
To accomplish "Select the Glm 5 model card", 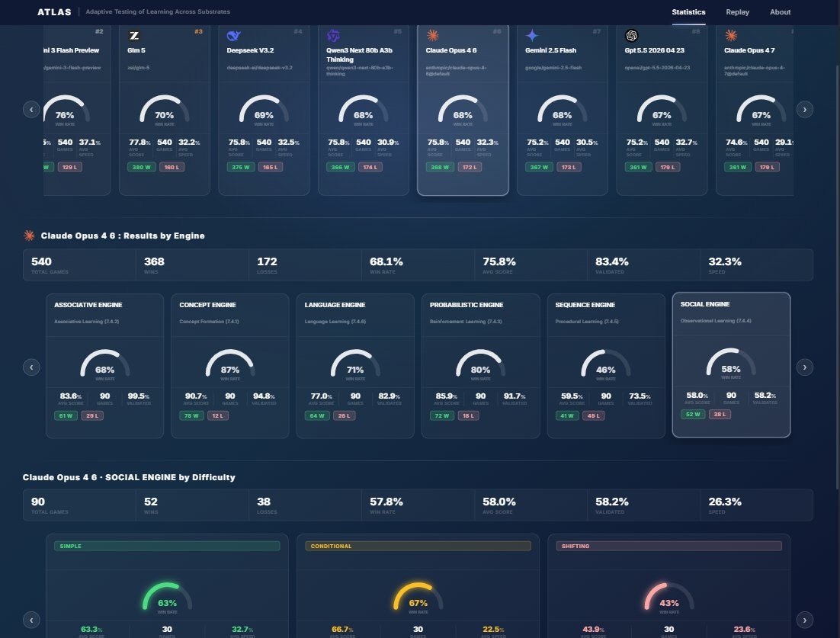I will [x=165, y=110].
